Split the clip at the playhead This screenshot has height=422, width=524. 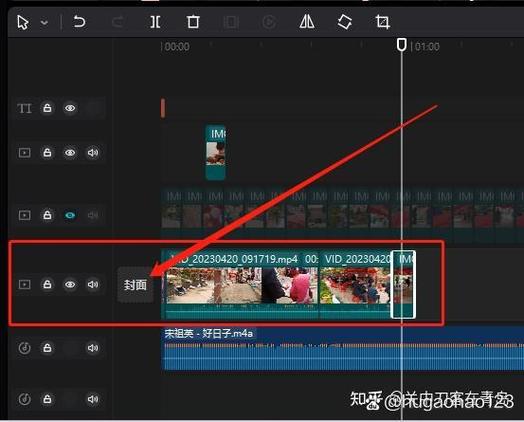point(155,22)
